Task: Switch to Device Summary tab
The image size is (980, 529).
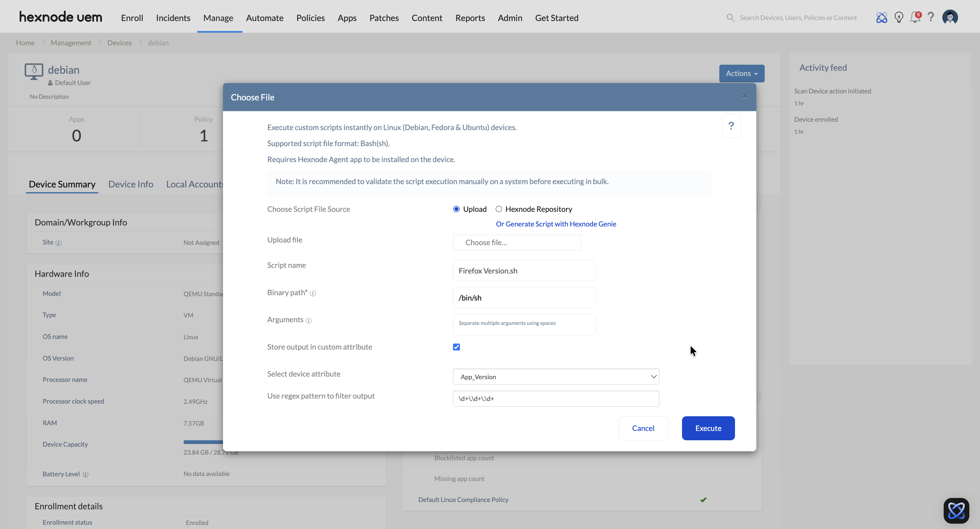Action: point(62,184)
